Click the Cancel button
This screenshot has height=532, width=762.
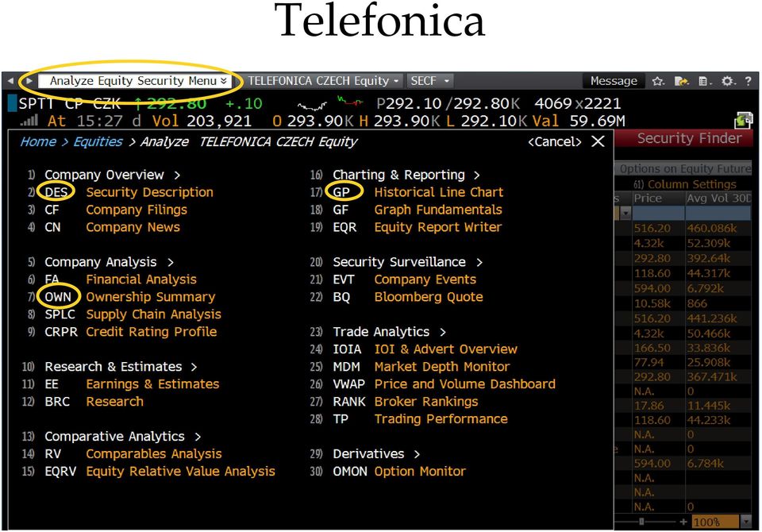(x=555, y=141)
